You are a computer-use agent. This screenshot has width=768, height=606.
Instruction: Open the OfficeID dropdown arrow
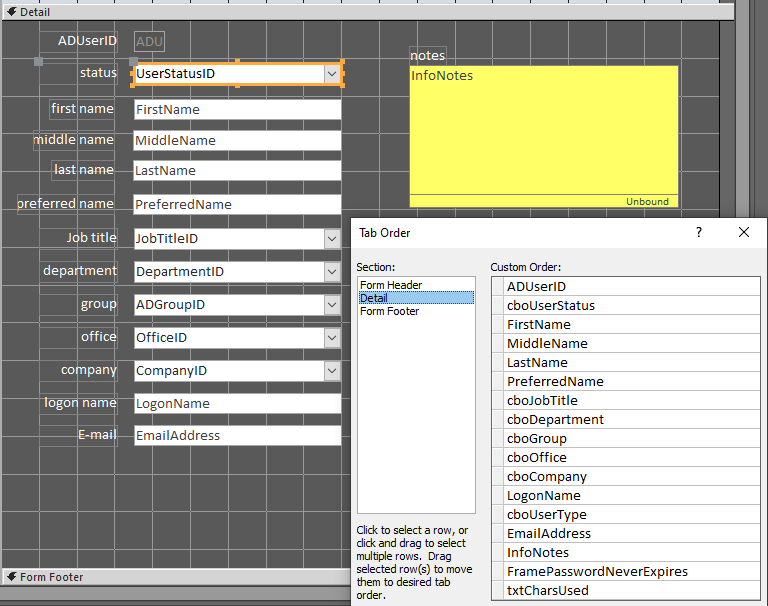(332, 338)
